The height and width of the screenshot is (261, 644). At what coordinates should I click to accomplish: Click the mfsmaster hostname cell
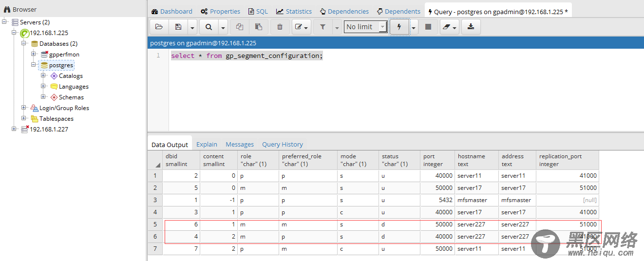click(x=476, y=200)
